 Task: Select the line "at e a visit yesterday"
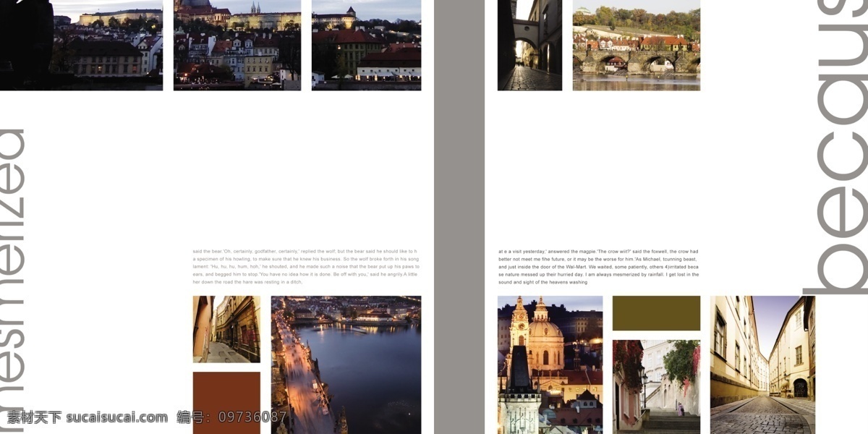598,251
